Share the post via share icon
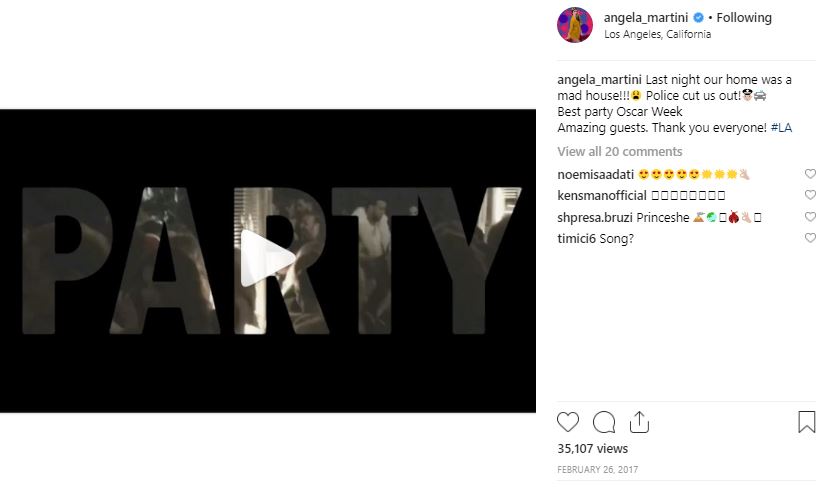The width and height of the screenshot is (831, 493). [x=640, y=421]
